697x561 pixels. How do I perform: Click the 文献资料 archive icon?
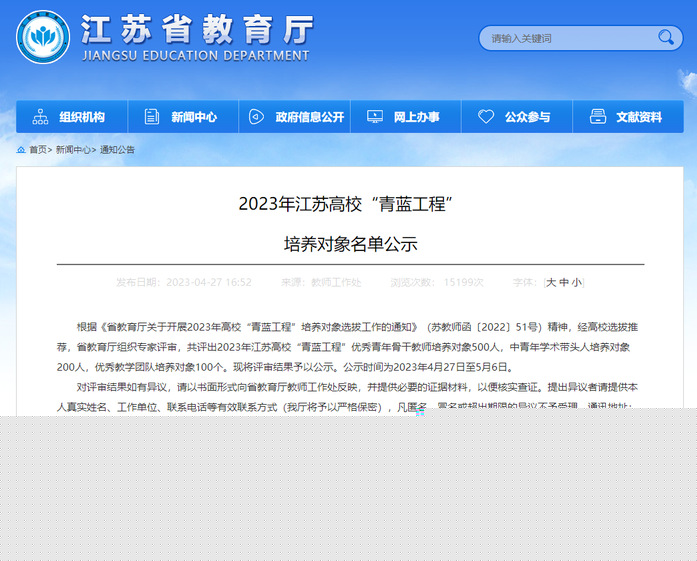point(597,117)
